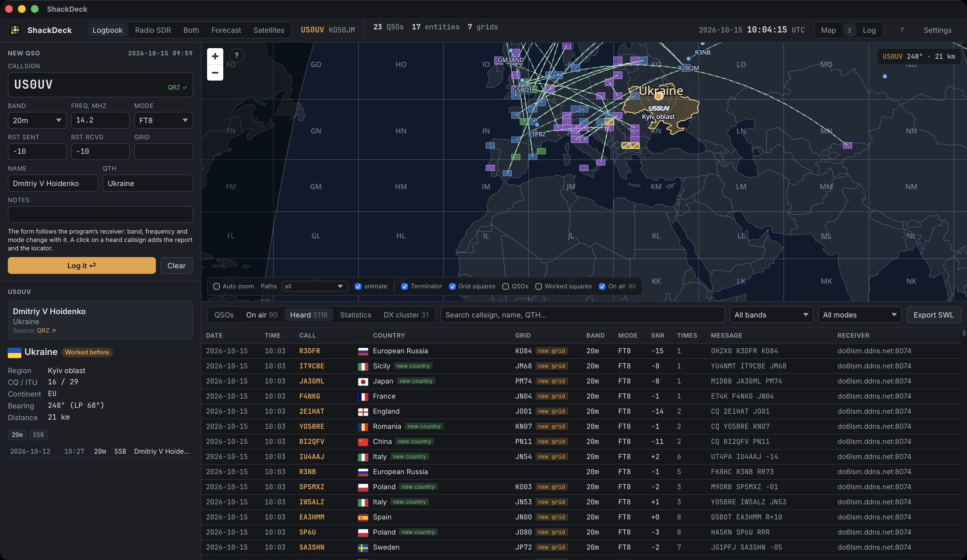
Task: Open the Band 20m dropdown
Action: 37,121
